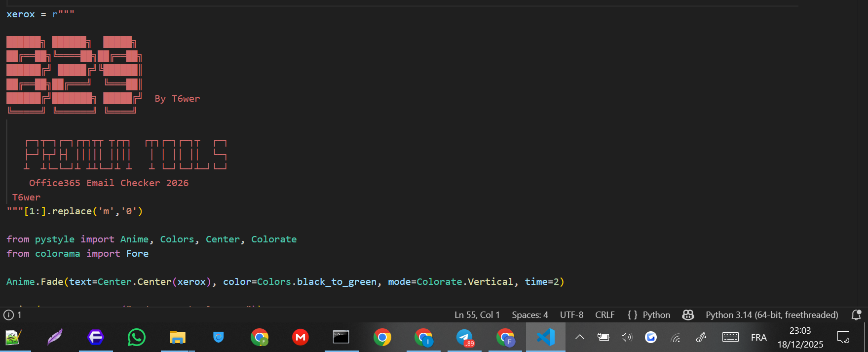
Task: Open Chrome with green F profile badge
Action: [x=259, y=338]
